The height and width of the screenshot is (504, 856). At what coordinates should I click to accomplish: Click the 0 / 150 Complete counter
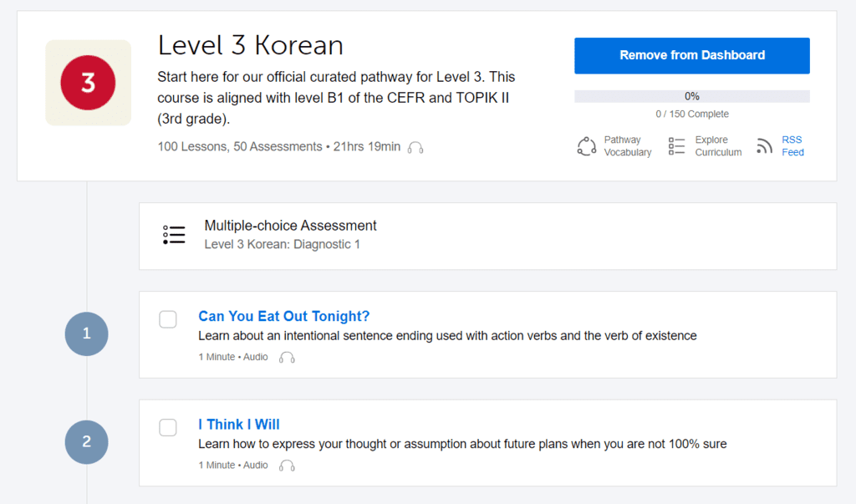point(691,114)
